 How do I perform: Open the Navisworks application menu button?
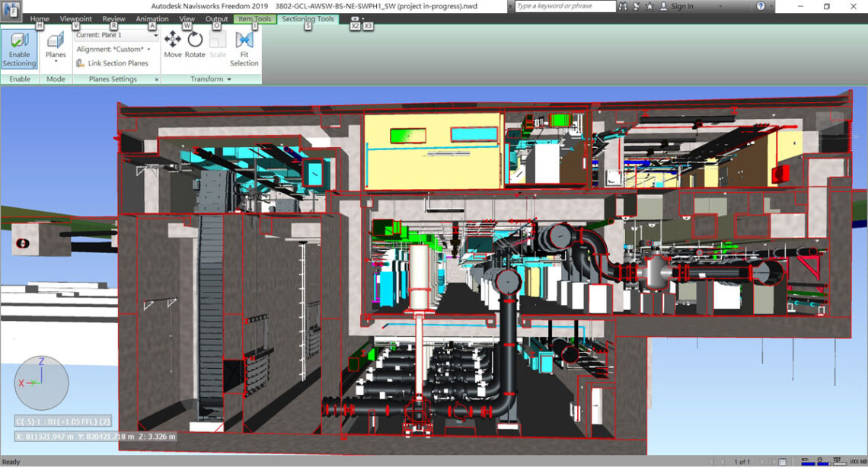pos(11,11)
